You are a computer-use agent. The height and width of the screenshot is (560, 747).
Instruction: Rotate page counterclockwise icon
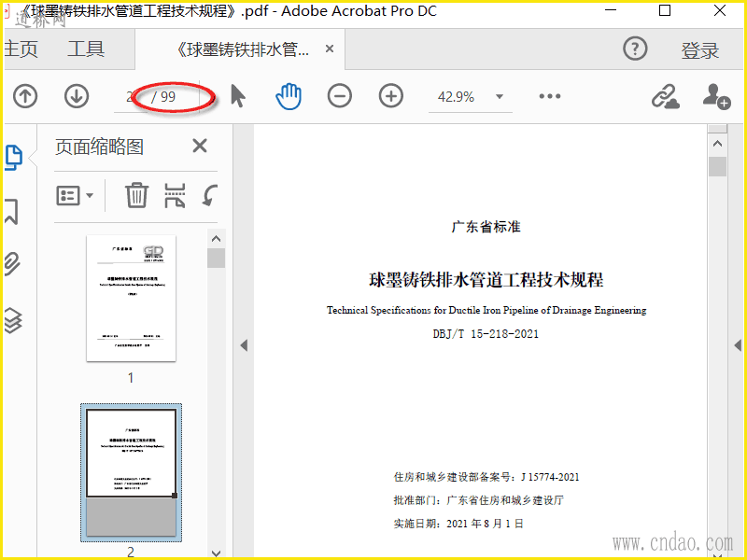(x=209, y=195)
